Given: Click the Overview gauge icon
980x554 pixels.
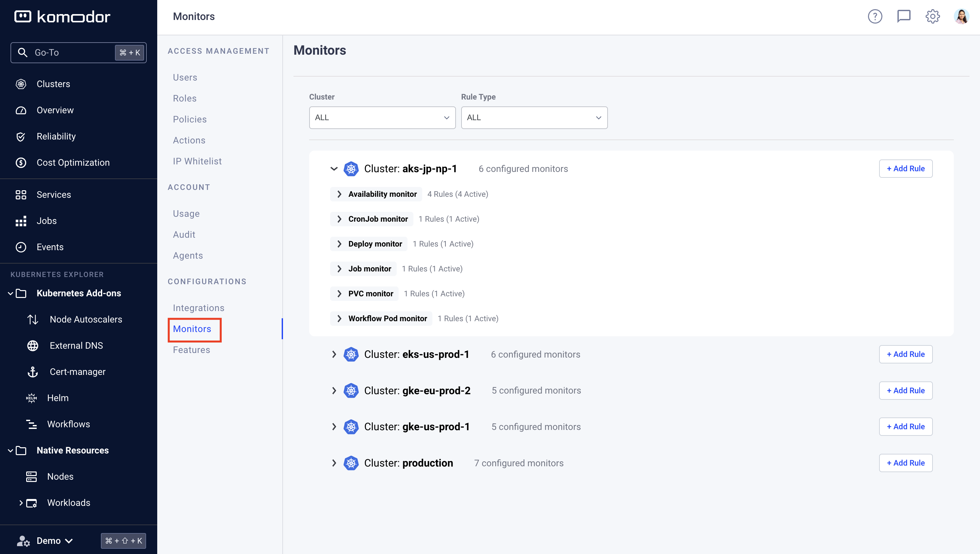Looking at the screenshot, I should (21, 110).
